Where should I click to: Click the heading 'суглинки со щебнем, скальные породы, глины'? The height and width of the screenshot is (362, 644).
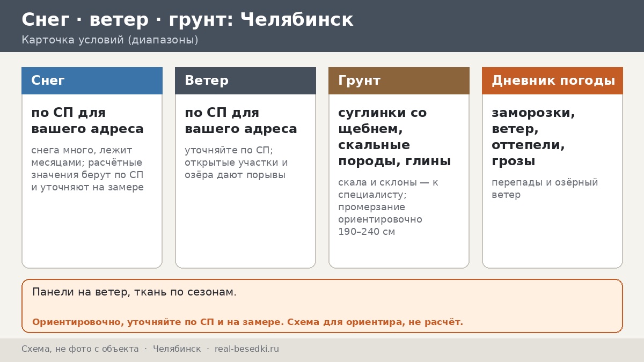click(x=394, y=137)
